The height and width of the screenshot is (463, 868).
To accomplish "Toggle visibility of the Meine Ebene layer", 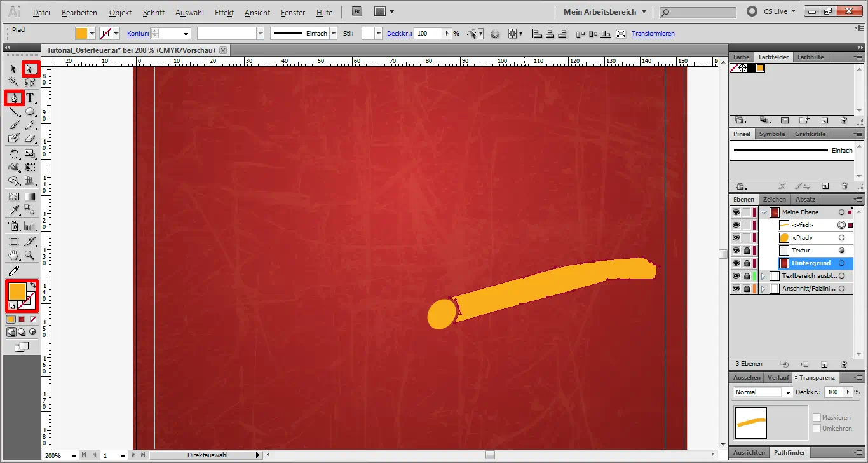I will click(x=736, y=212).
